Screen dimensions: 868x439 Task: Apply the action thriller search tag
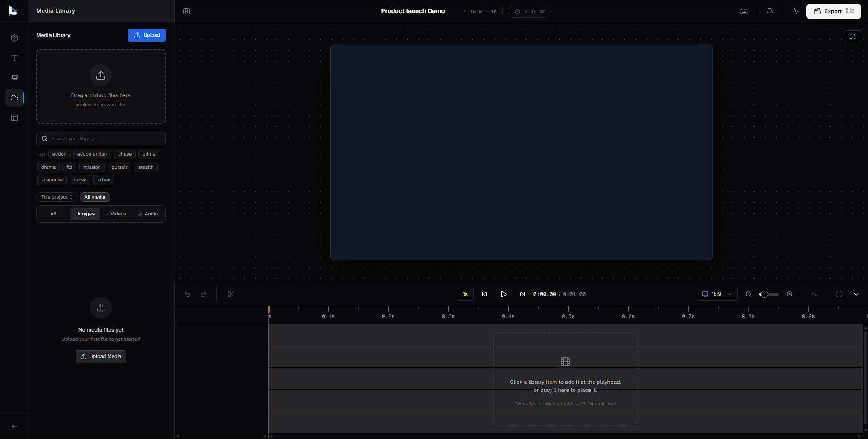point(92,154)
